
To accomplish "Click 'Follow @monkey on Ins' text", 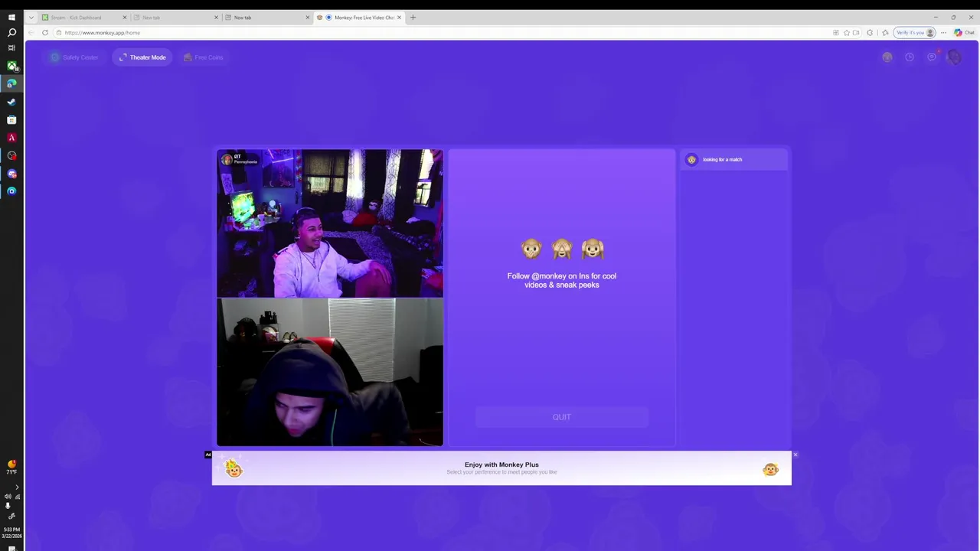I will tap(561, 280).
